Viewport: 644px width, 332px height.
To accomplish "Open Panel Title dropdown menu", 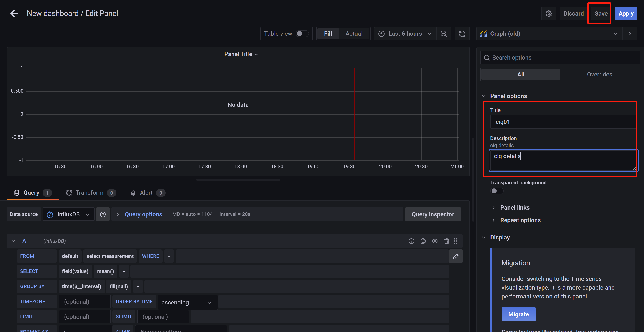I will click(x=241, y=54).
